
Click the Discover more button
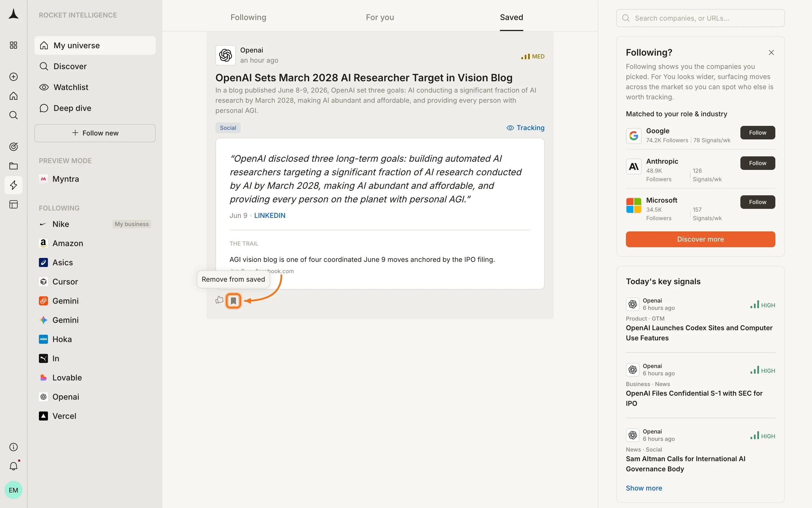pyautogui.click(x=700, y=239)
